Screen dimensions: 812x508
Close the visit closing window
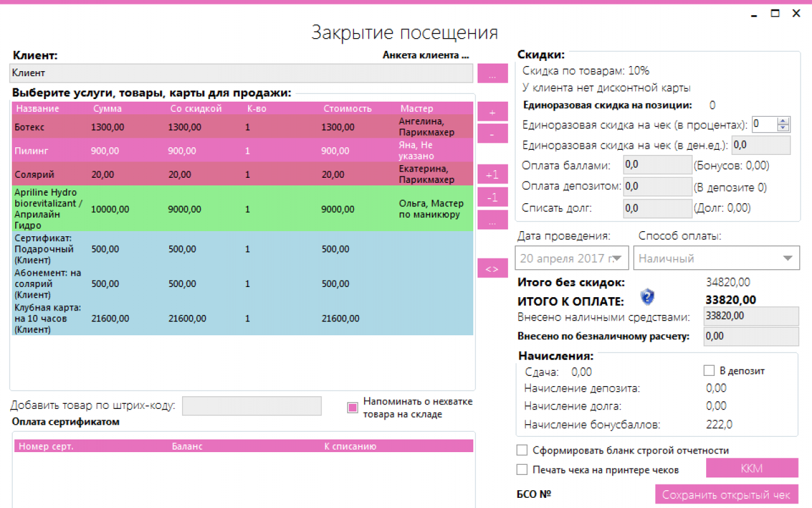coord(796,13)
